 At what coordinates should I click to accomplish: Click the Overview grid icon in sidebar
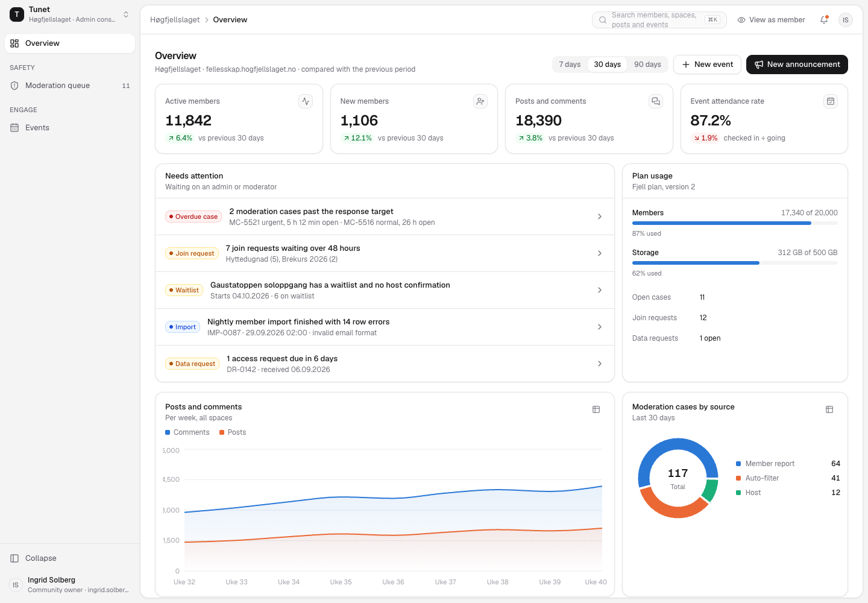coord(14,43)
